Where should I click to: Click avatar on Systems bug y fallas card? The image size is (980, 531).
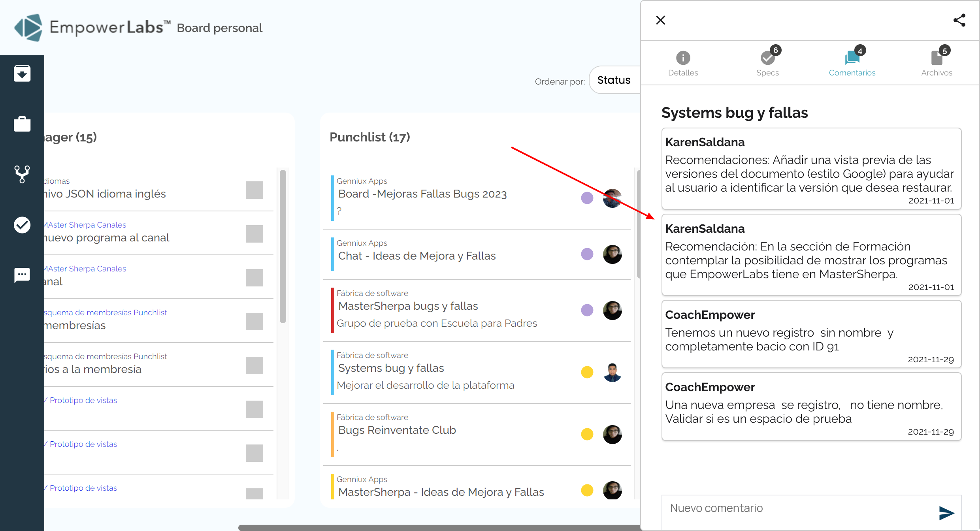pyautogui.click(x=612, y=372)
